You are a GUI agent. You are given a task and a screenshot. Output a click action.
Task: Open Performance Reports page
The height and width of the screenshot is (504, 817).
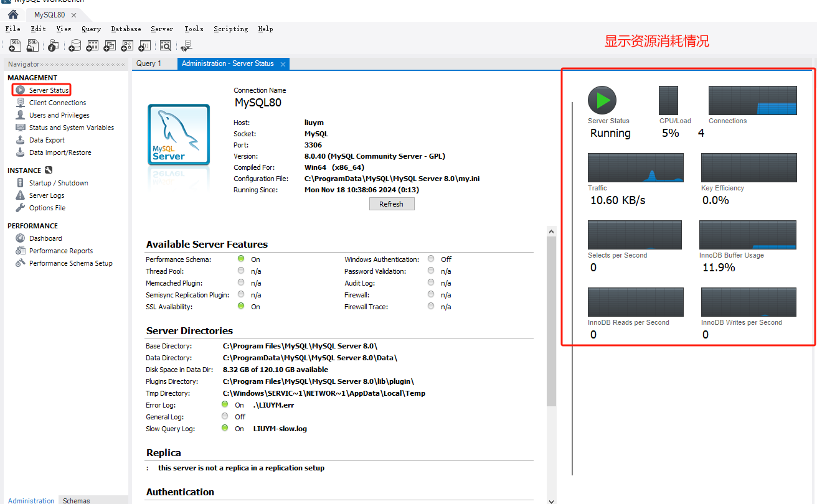(61, 251)
